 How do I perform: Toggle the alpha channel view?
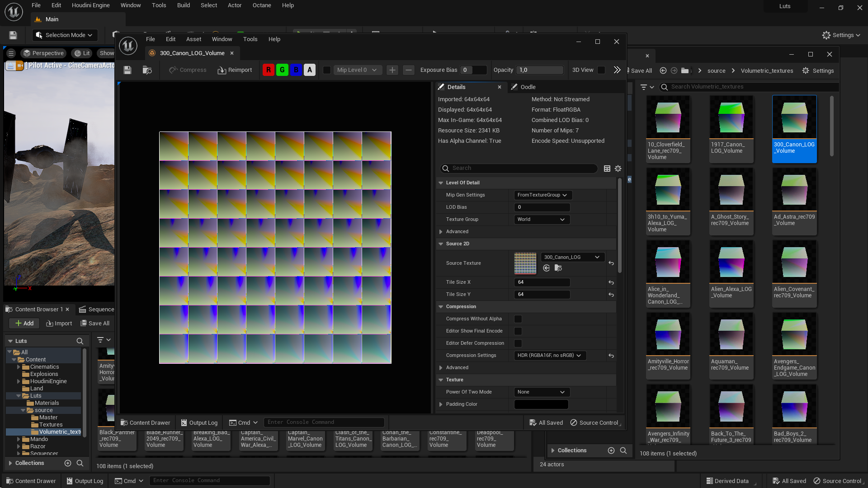click(310, 70)
